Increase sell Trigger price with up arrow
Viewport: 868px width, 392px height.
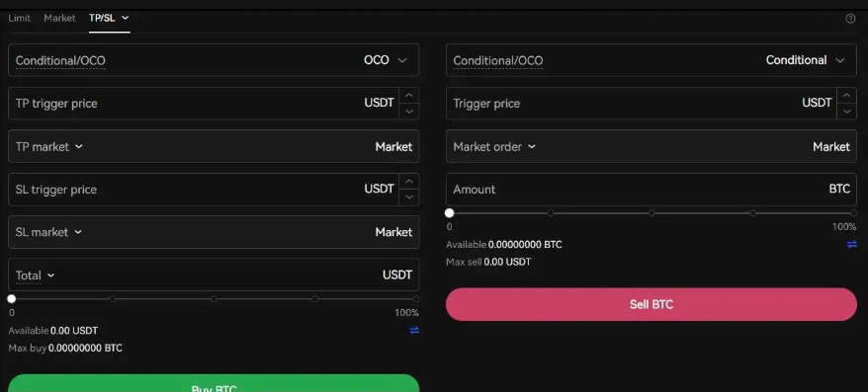846,95
